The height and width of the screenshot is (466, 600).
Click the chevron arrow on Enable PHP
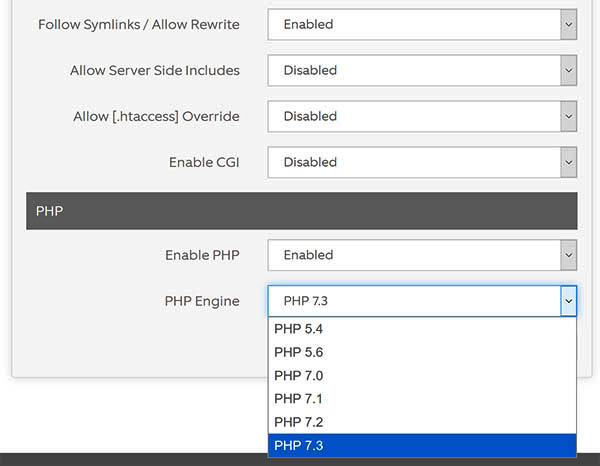[569, 255]
